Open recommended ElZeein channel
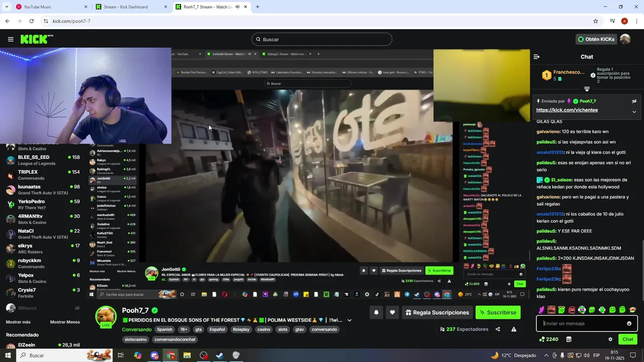The height and width of the screenshot is (362, 644). 43,346
